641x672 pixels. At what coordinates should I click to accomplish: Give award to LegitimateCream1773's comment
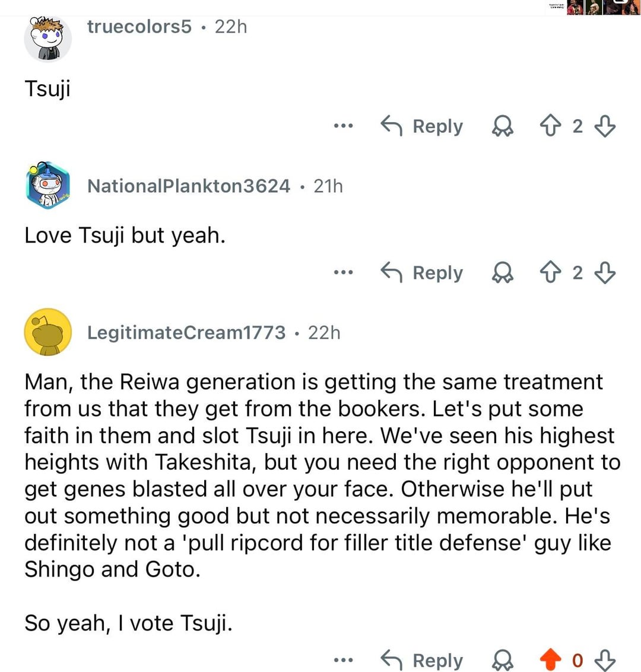[503, 660]
